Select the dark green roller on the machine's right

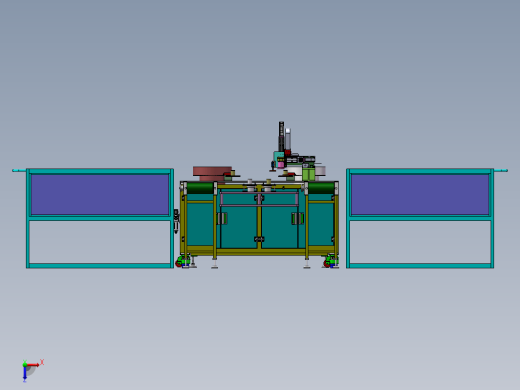click(x=321, y=188)
